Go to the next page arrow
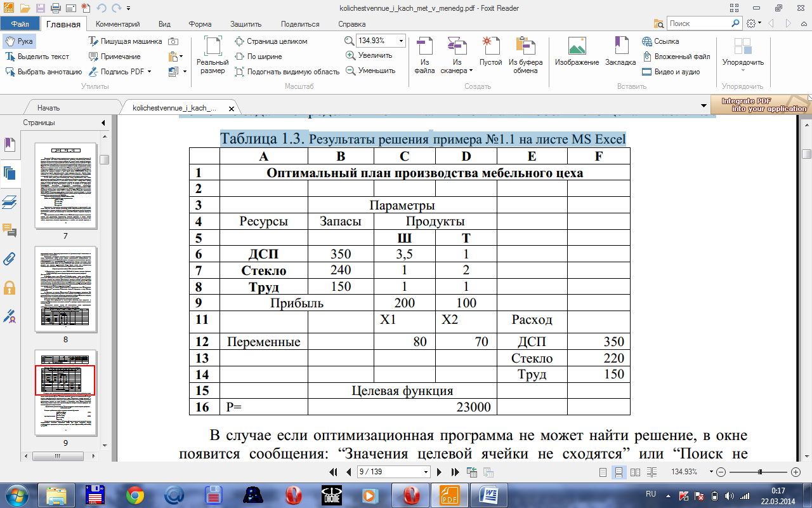Viewport: 812px width, 508px height. (x=439, y=472)
